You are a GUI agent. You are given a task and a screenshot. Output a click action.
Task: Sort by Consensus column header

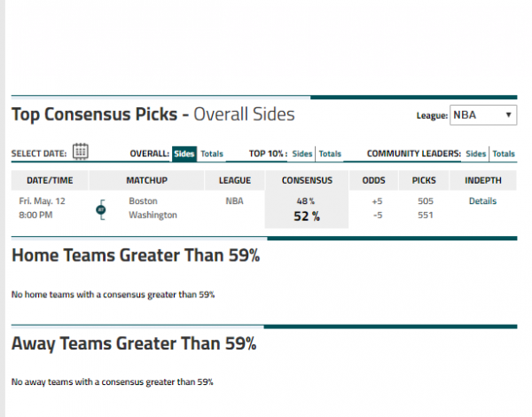(307, 180)
